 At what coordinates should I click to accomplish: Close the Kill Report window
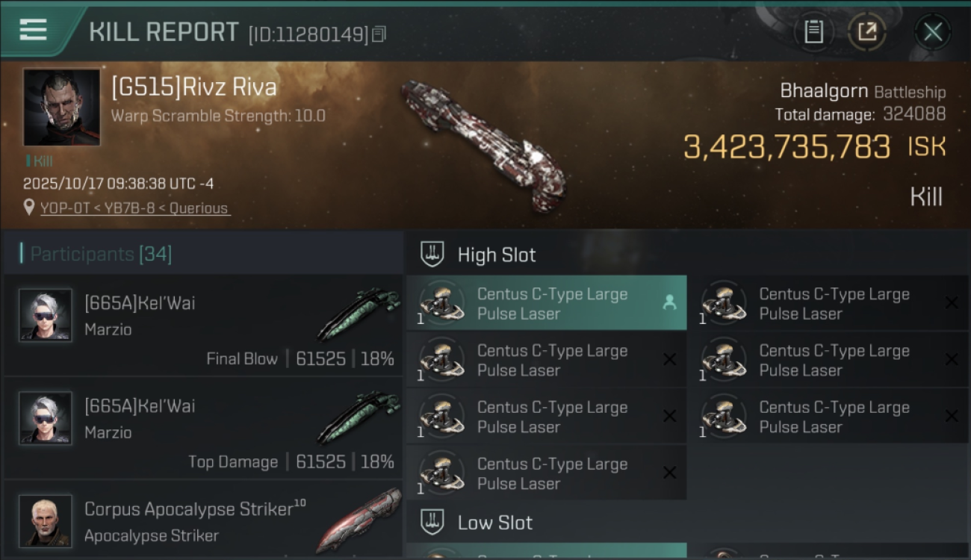[x=932, y=32]
